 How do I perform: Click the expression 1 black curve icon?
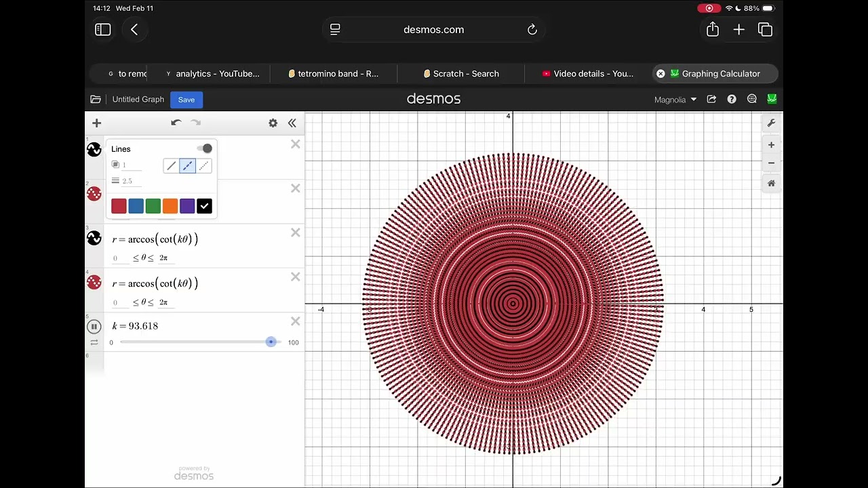pos(94,150)
